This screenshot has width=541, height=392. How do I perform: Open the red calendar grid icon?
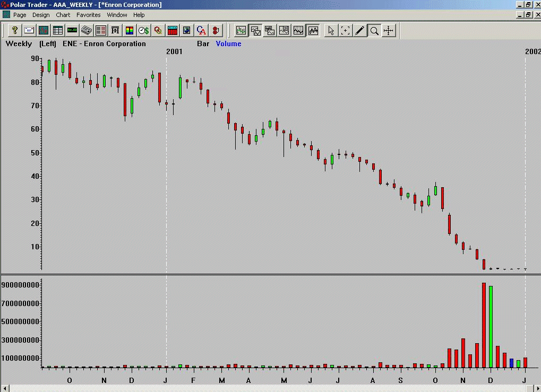click(x=172, y=30)
